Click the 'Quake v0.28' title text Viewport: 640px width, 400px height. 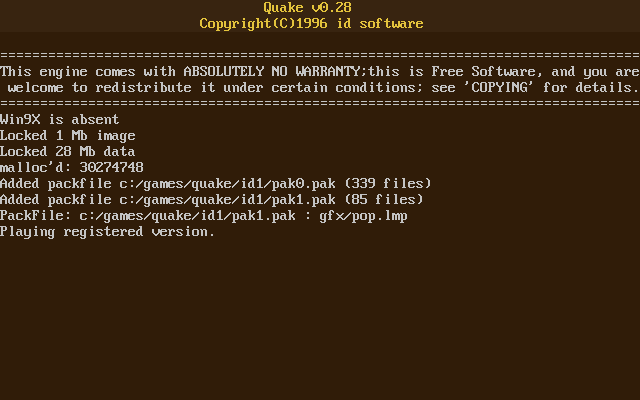(x=307, y=8)
